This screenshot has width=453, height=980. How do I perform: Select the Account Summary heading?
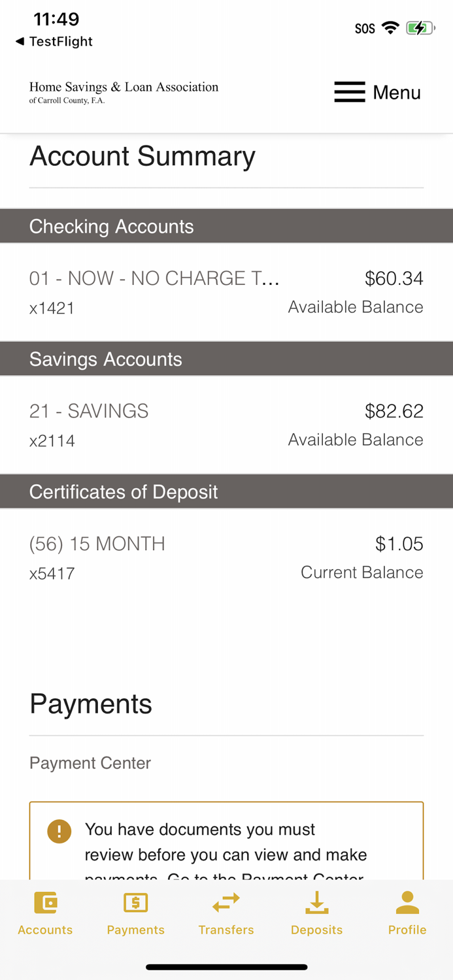click(142, 156)
